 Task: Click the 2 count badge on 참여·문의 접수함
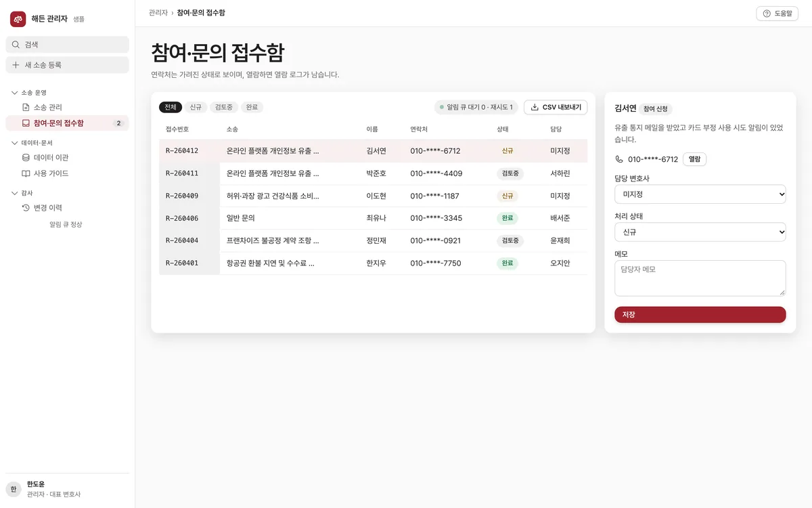(x=118, y=123)
